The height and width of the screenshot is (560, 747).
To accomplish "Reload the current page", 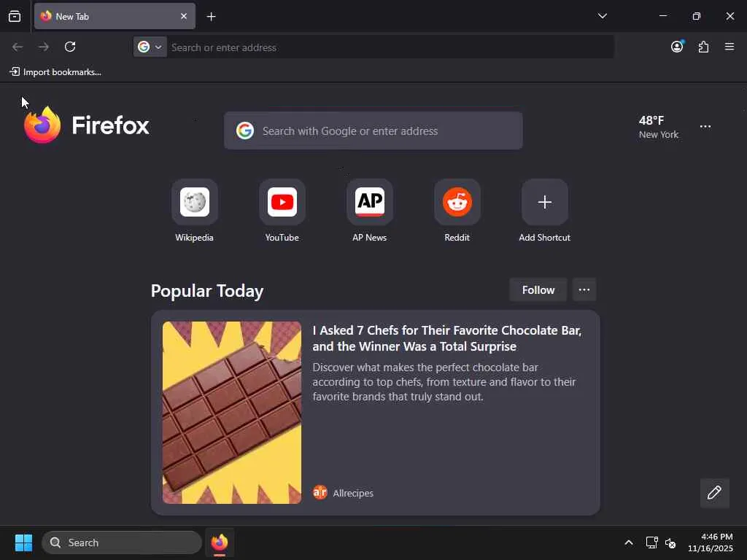I will [70, 47].
